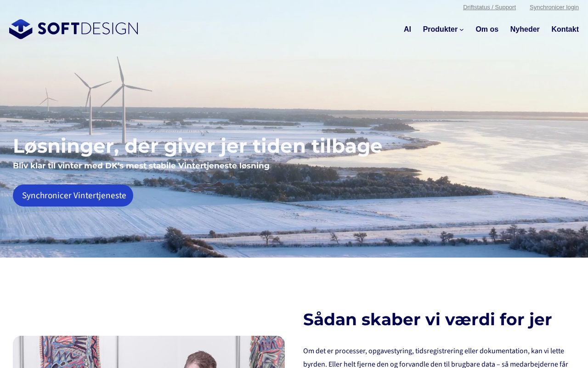The image size is (588, 368).
Task: Select the Kontakt menu item
Action: tap(565, 29)
